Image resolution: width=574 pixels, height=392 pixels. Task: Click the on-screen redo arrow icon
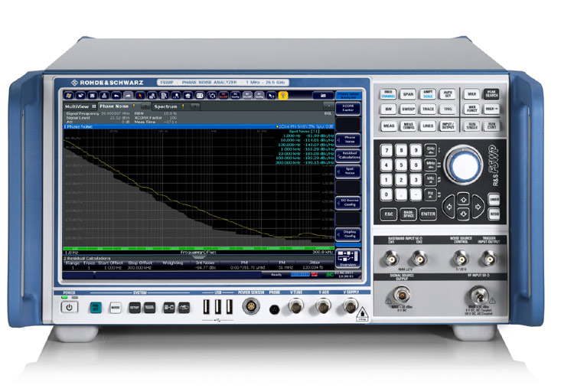[x=128, y=96]
